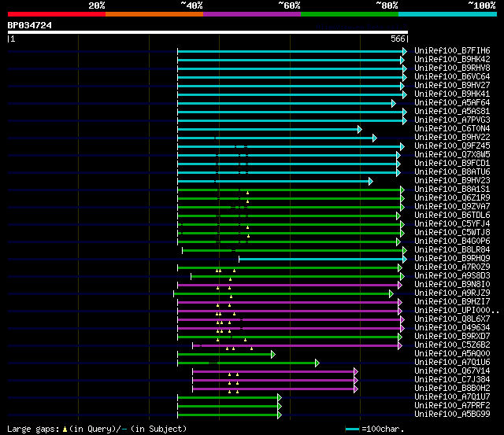504x435 pixels.
Task: Select the UniRef100_A9S8D3 label
Action: pos(452,276)
